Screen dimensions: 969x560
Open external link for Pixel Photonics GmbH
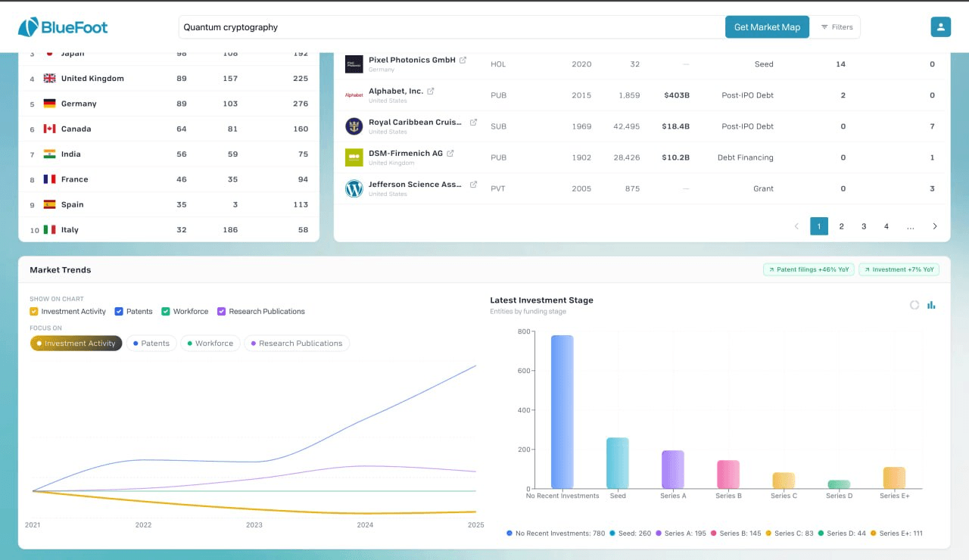[463, 60]
